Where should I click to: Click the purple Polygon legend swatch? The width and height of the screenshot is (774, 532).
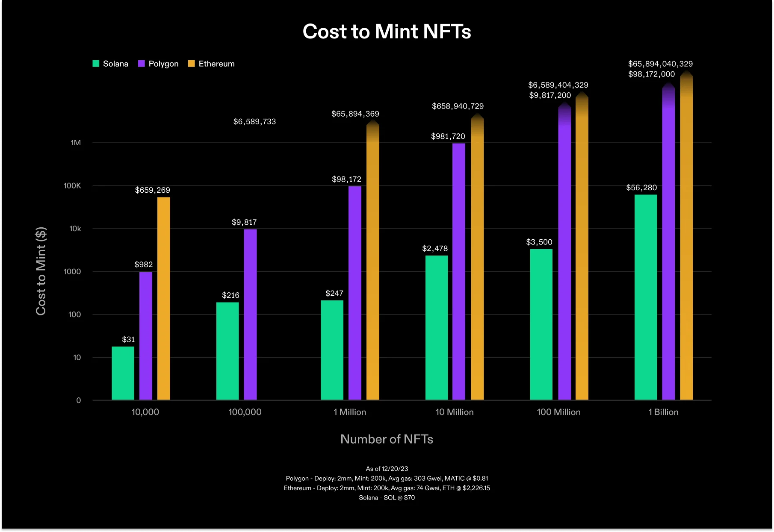coord(142,64)
